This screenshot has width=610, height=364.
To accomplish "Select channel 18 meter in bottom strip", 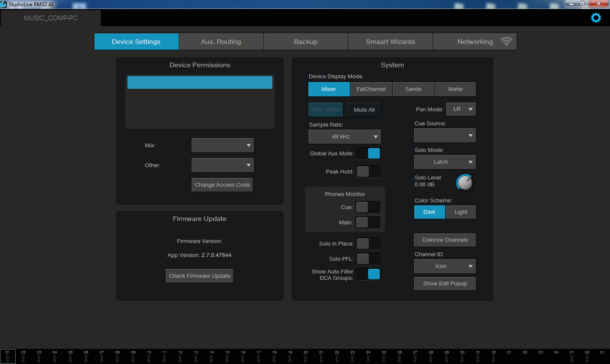I will point(274,356).
